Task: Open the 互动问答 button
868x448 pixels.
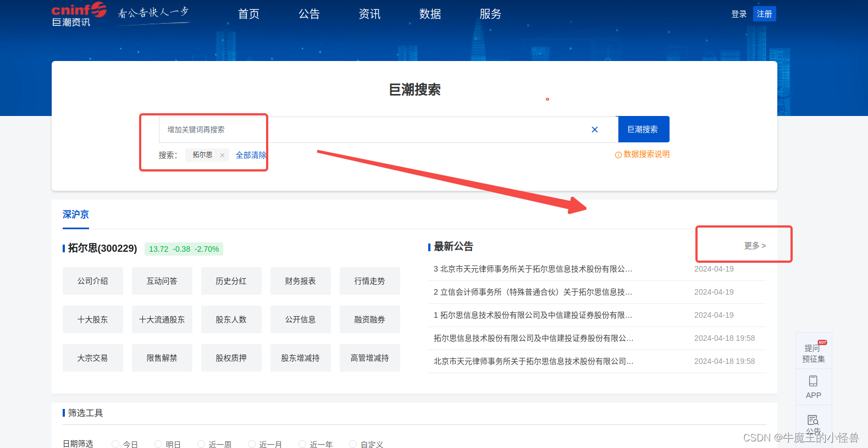Action: pos(162,281)
